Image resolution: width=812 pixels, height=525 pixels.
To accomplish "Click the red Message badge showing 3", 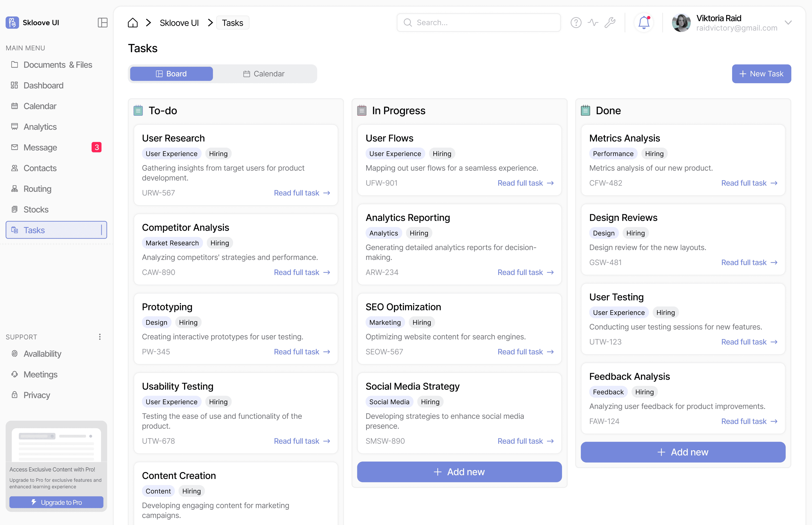I will [x=97, y=147].
